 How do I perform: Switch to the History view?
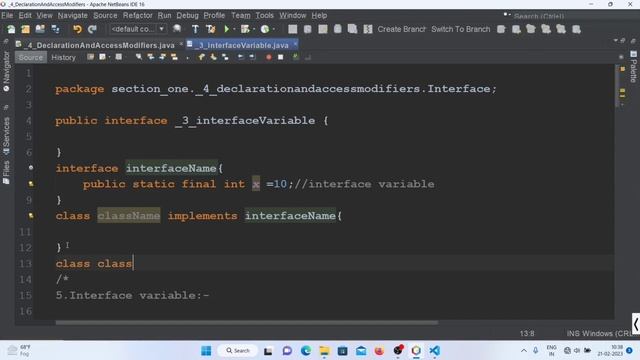[63, 58]
